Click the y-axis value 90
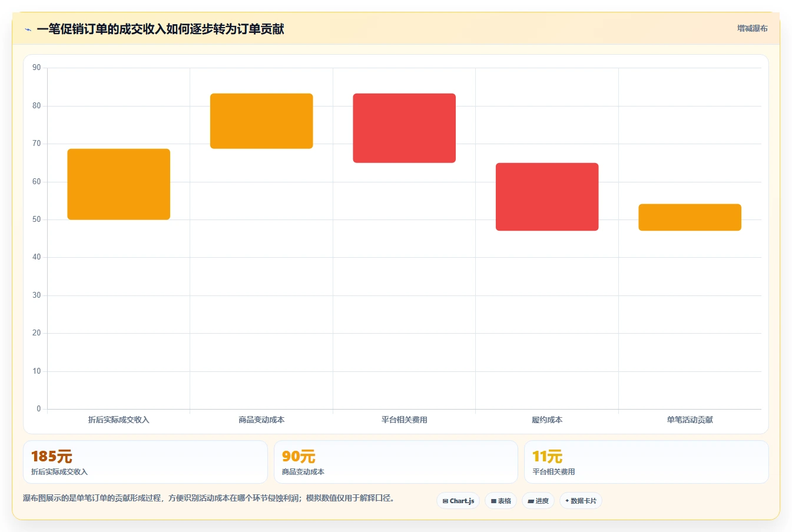 coord(37,68)
